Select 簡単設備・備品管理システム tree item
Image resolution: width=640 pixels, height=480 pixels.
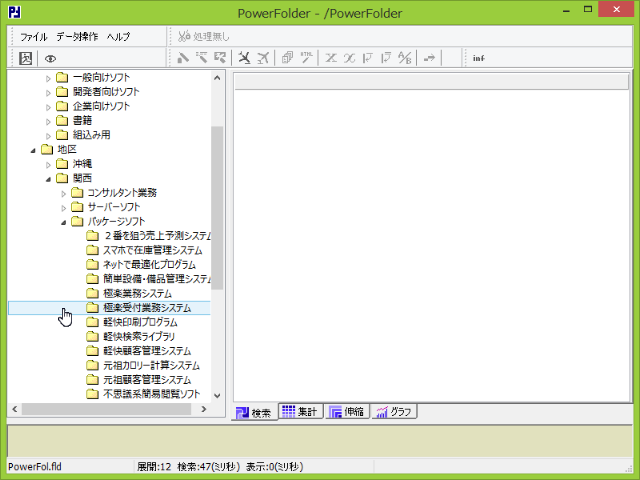157,279
